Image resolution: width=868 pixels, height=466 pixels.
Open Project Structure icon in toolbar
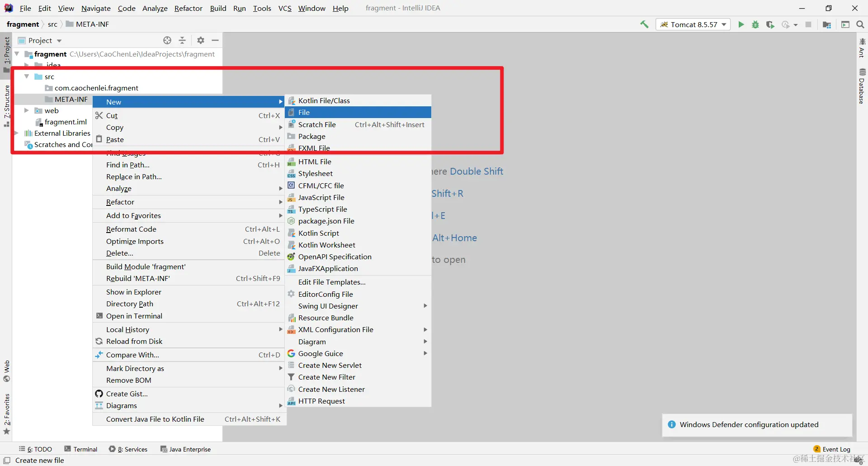point(827,24)
